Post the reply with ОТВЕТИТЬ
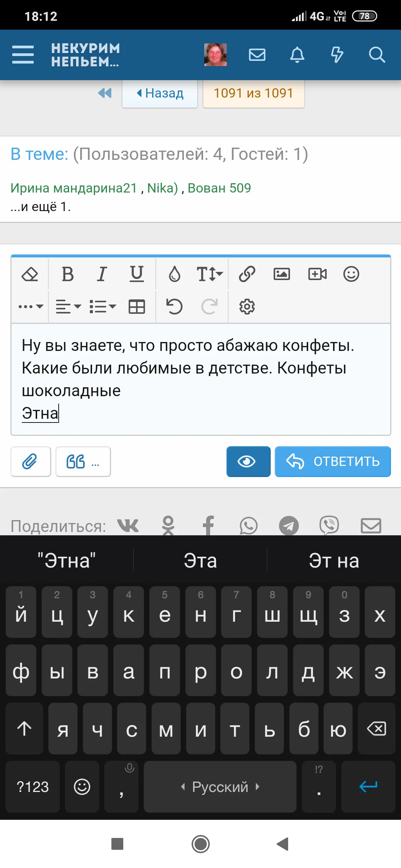 (x=333, y=461)
